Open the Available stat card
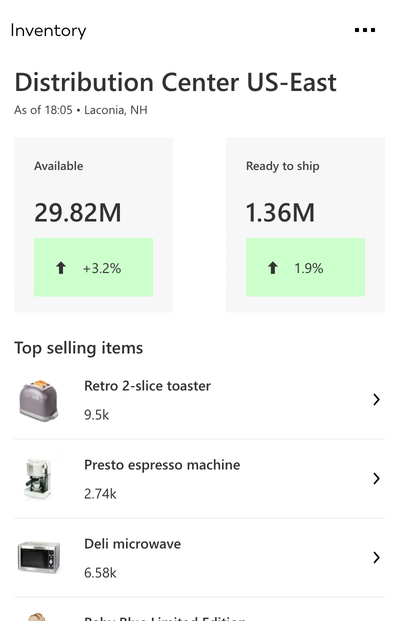The height and width of the screenshot is (621, 400). 93,225
